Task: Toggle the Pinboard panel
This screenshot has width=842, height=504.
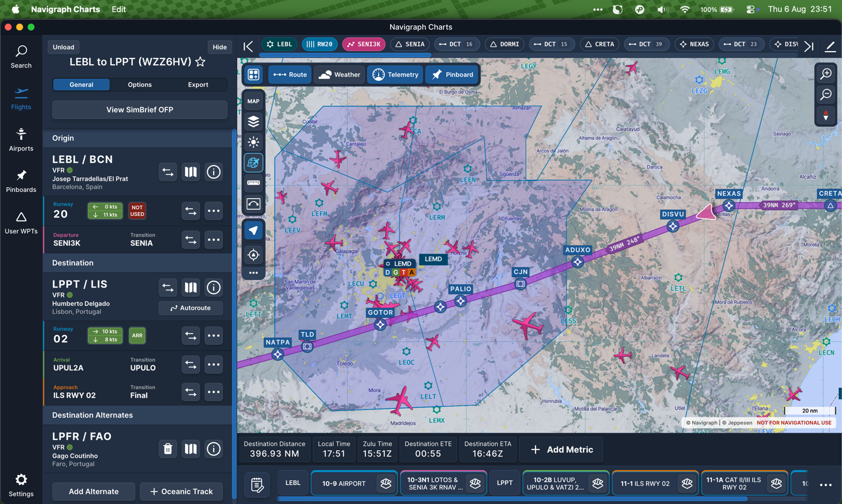Action: pyautogui.click(x=453, y=74)
